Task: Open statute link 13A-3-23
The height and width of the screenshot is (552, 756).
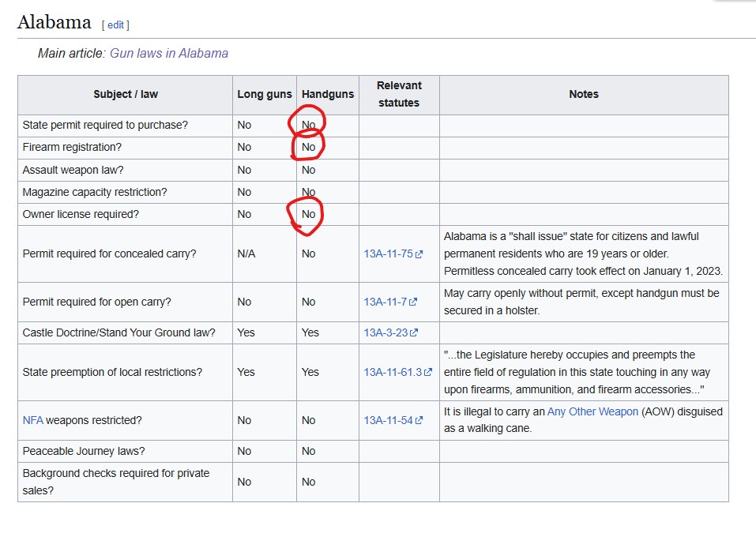Action: [x=386, y=332]
